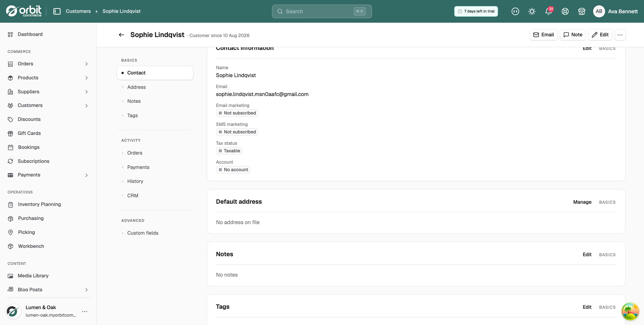Image resolution: width=644 pixels, height=325 pixels.
Task: Click the pause icon in header
Action: (x=515, y=11)
